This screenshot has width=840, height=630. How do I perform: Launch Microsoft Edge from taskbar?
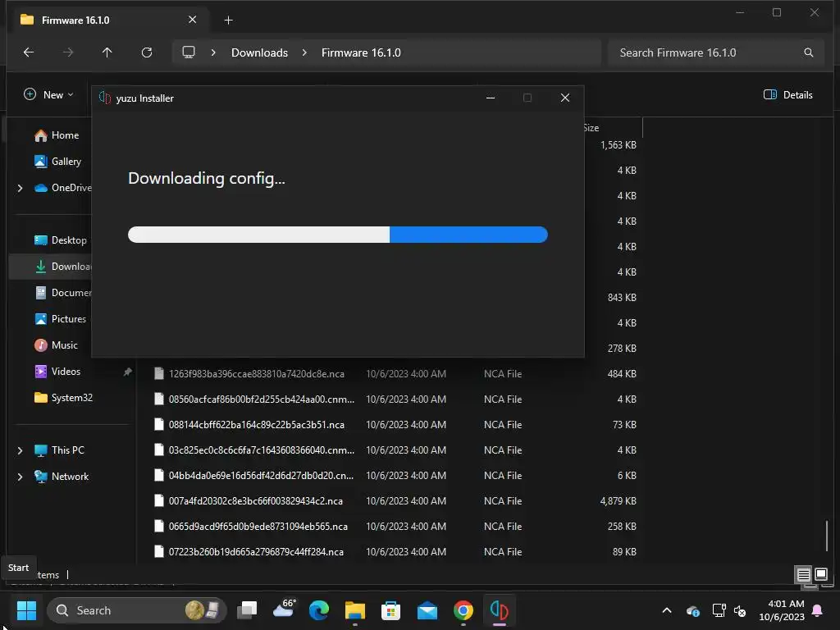tap(319, 610)
